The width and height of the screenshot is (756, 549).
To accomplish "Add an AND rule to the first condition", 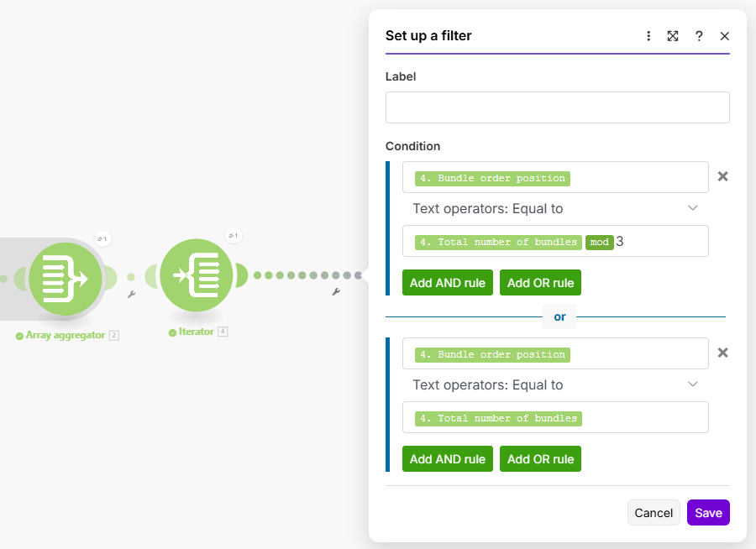I will pyautogui.click(x=448, y=283).
